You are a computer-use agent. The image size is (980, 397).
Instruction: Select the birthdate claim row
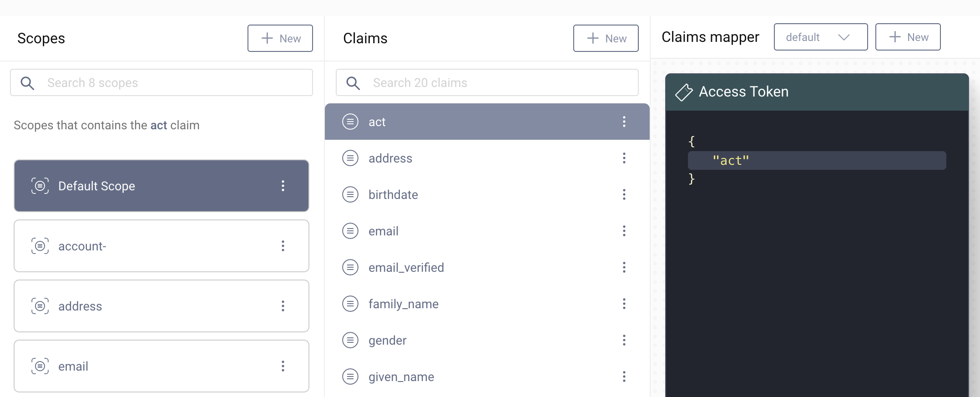487,194
